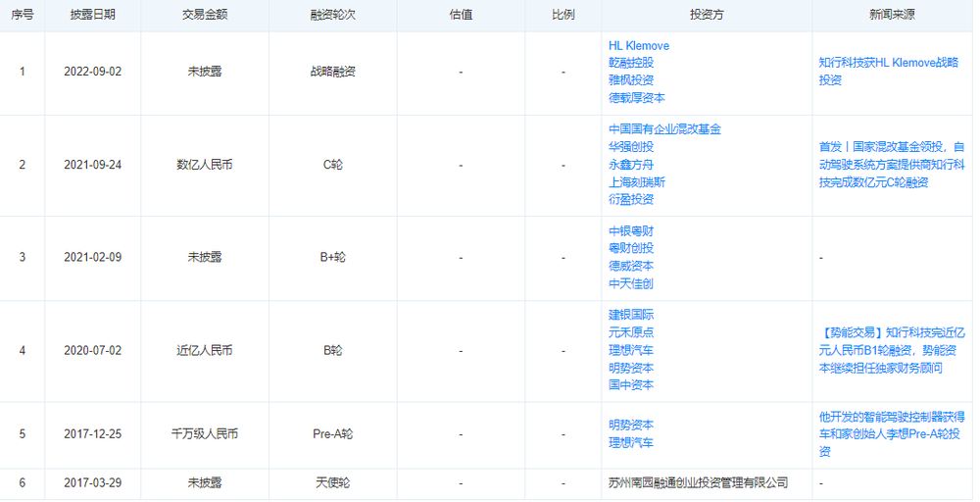Select 未披露 amount in 2017-03-29 row
This screenshot has width=980, height=502.
(x=205, y=482)
